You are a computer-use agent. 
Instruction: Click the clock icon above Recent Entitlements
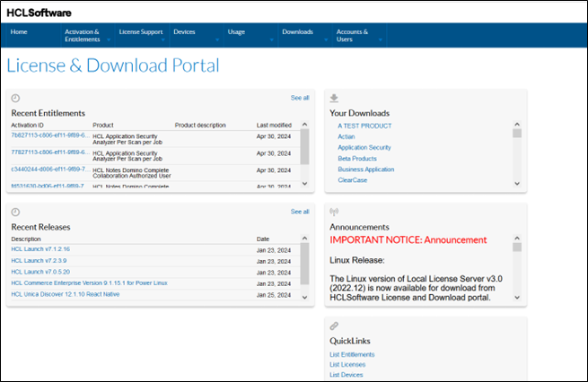pyautogui.click(x=15, y=98)
